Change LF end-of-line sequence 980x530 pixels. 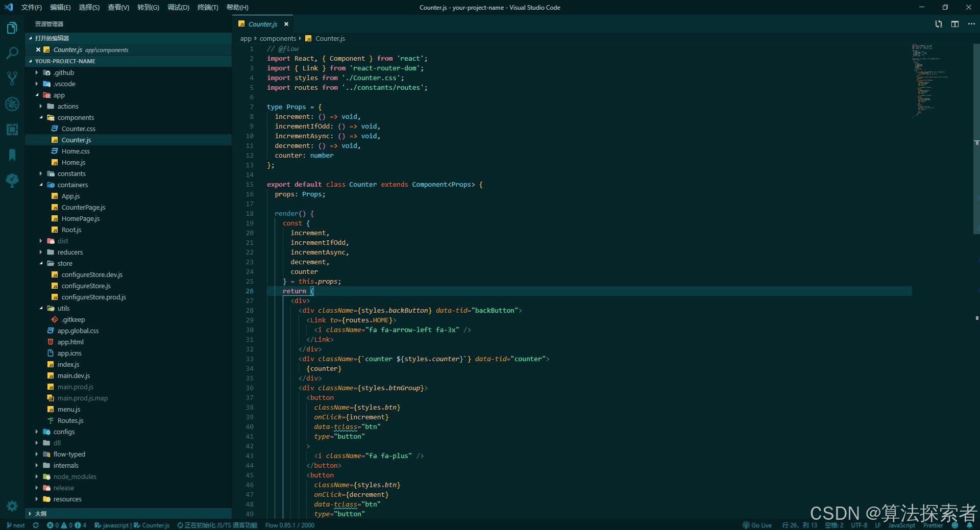click(x=877, y=525)
